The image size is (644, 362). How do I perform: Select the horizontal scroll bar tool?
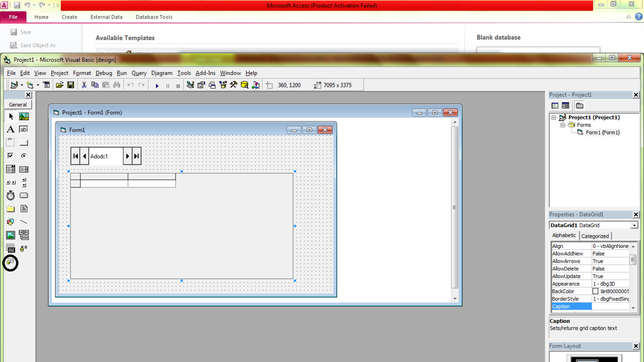(x=11, y=182)
